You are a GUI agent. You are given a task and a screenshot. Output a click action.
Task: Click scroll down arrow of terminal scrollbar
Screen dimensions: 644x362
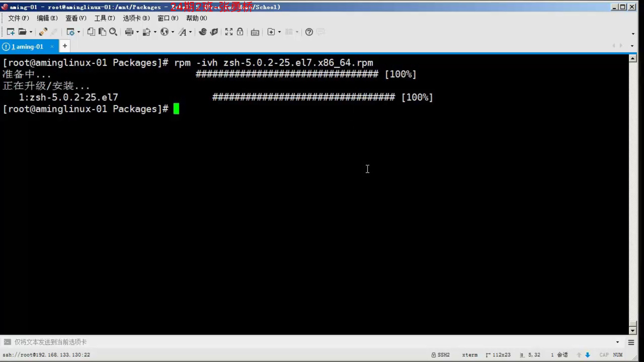[x=633, y=331]
